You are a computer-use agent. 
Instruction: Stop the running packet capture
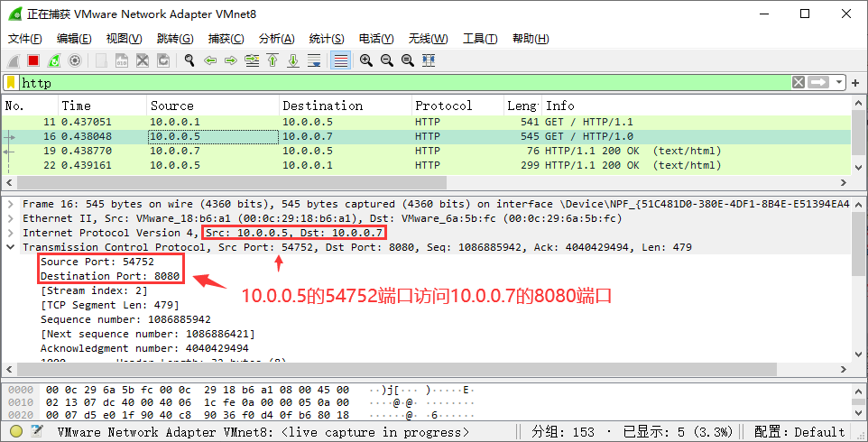[x=33, y=60]
